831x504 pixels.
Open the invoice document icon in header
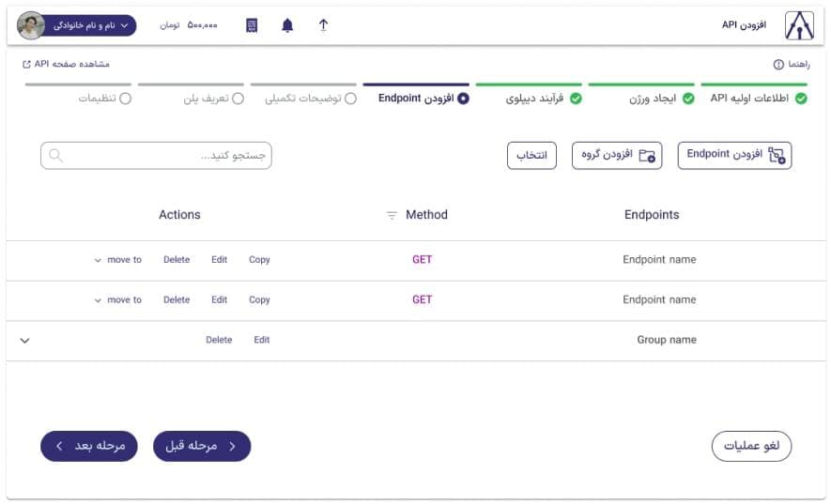coord(251,25)
